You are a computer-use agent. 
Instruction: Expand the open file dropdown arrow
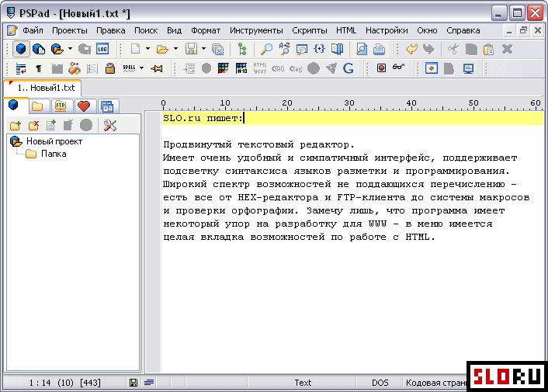coord(175,49)
